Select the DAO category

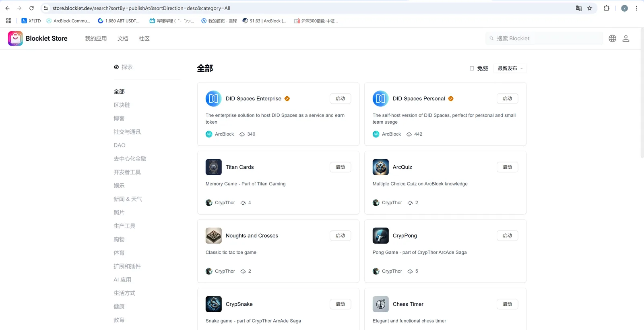pos(120,145)
